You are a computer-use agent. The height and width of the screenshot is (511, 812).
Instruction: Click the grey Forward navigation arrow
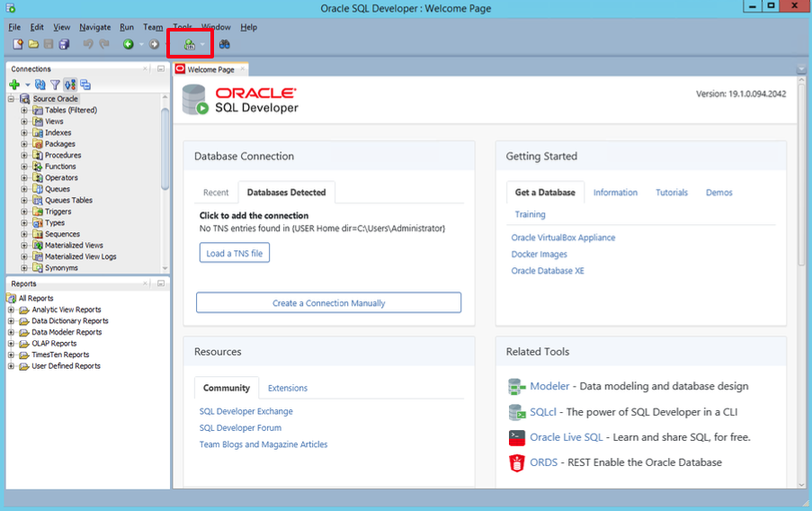[x=154, y=45]
